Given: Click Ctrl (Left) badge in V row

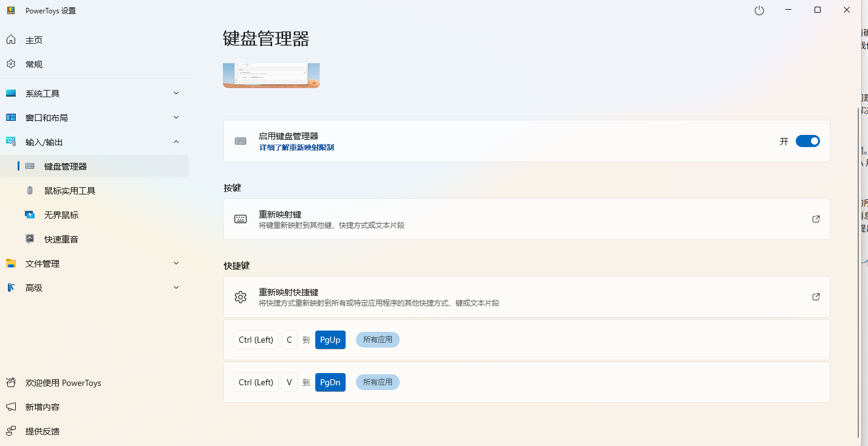Looking at the screenshot, I should tap(256, 382).
